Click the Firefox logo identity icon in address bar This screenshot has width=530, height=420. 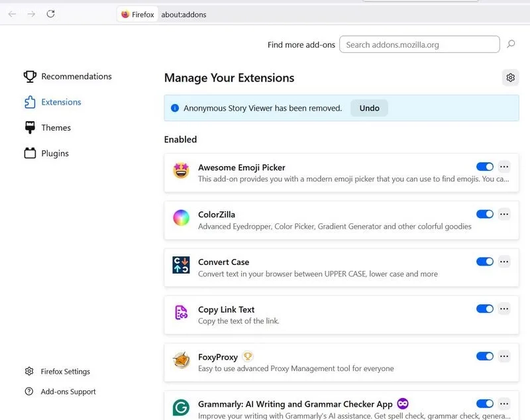(125, 14)
